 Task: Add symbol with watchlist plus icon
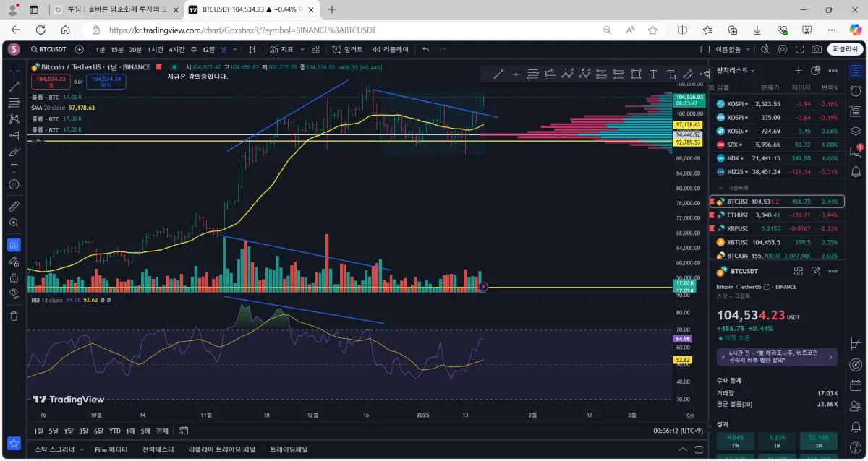click(x=799, y=70)
